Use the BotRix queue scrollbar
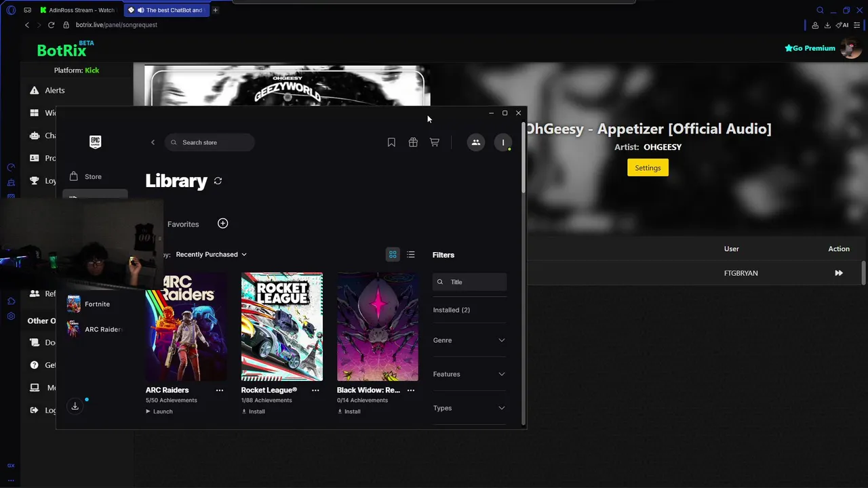868x488 pixels. point(863,272)
